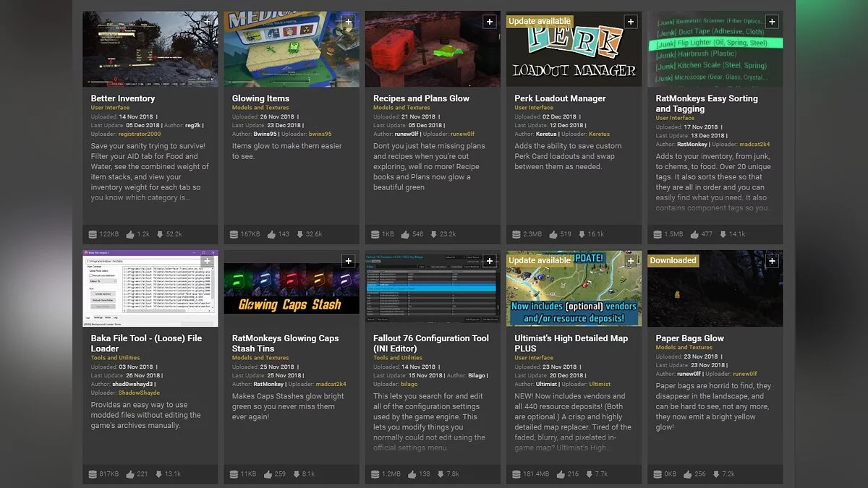Image resolution: width=868 pixels, height=488 pixels.
Task: Click the Downloaded badge on Paper Bags Glow
Action: pos(673,260)
